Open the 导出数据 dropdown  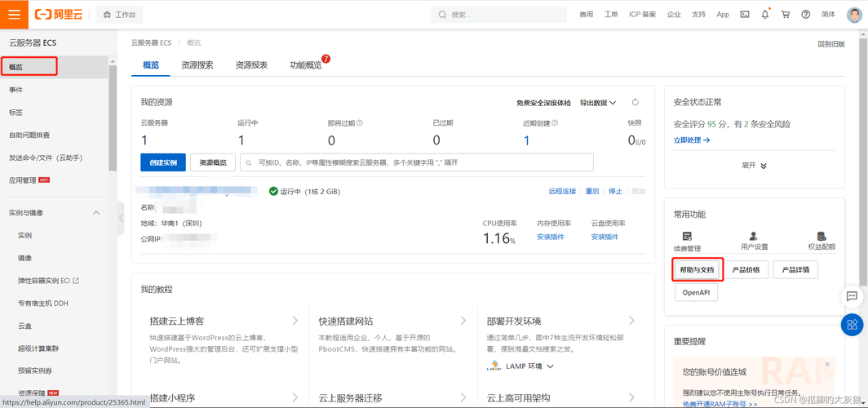point(598,103)
